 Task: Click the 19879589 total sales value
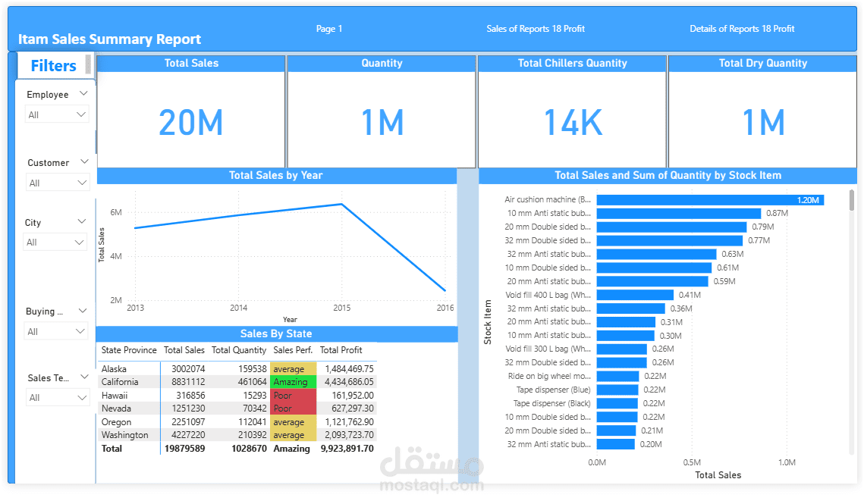coord(184,449)
